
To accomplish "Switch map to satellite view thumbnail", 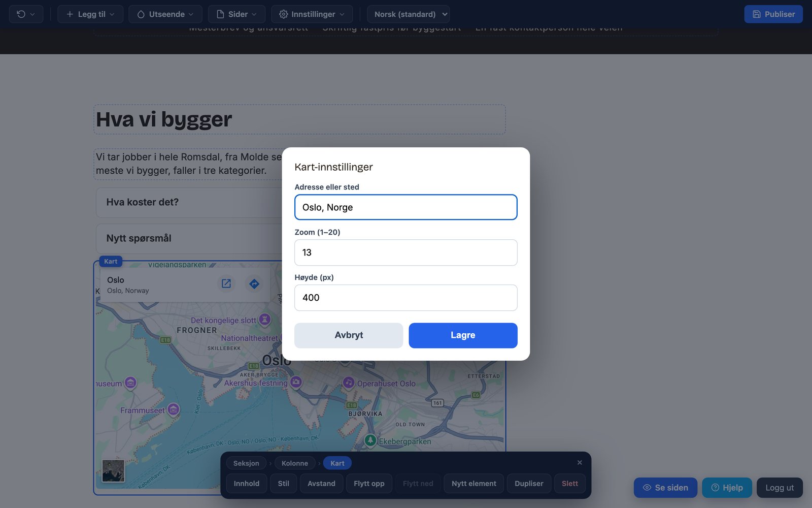I will click(113, 471).
